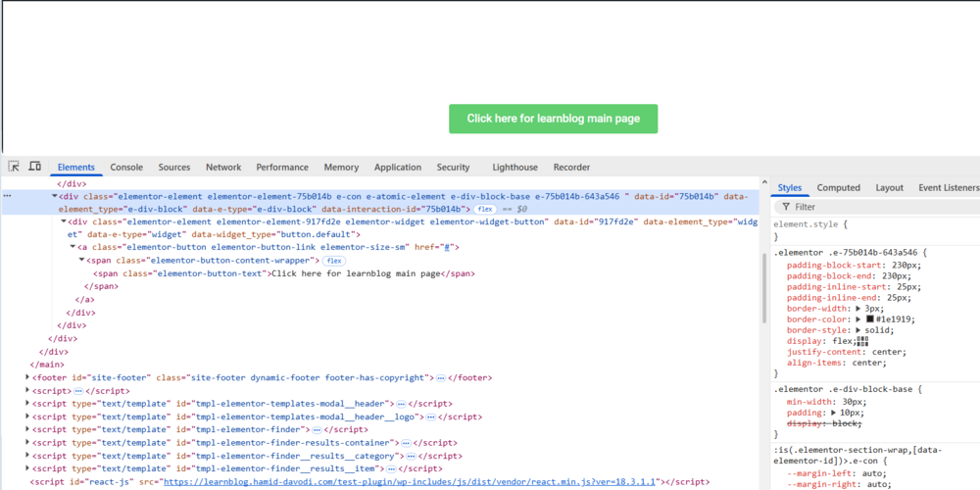Expand the border-width shorthand triangle
The width and height of the screenshot is (980, 490).
858,309
